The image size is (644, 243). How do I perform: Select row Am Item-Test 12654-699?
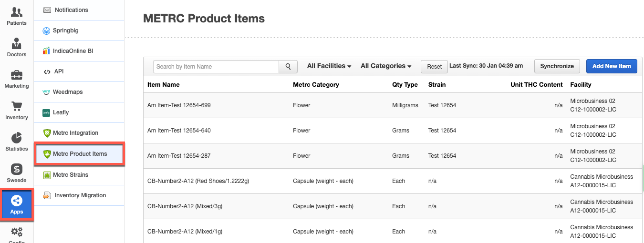point(393,105)
